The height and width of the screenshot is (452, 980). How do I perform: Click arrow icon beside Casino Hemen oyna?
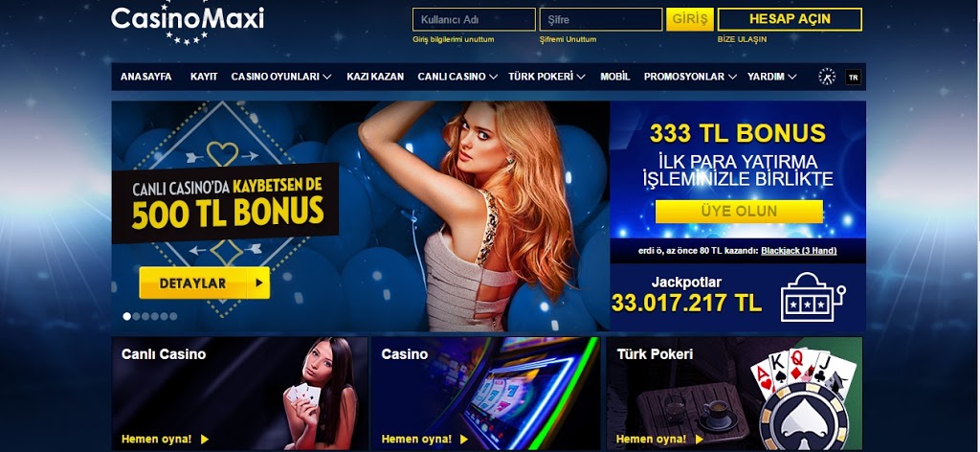[464, 440]
